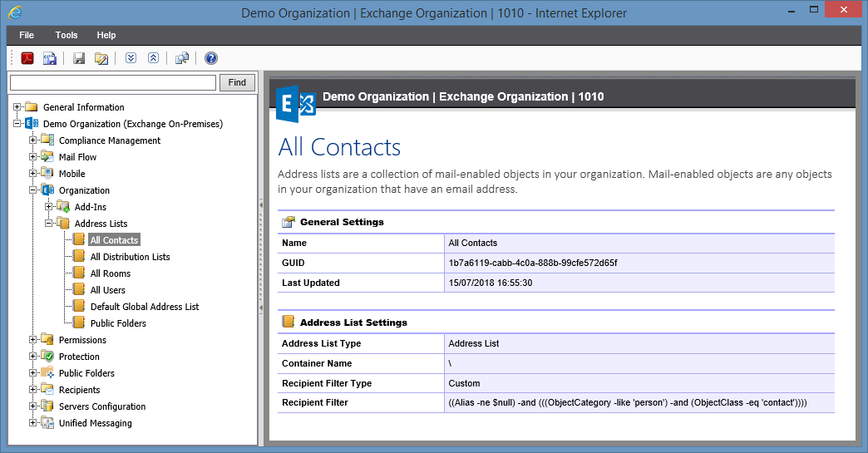The height and width of the screenshot is (453, 868).
Task: Open the Help menu
Action: click(x=106, y=35)
